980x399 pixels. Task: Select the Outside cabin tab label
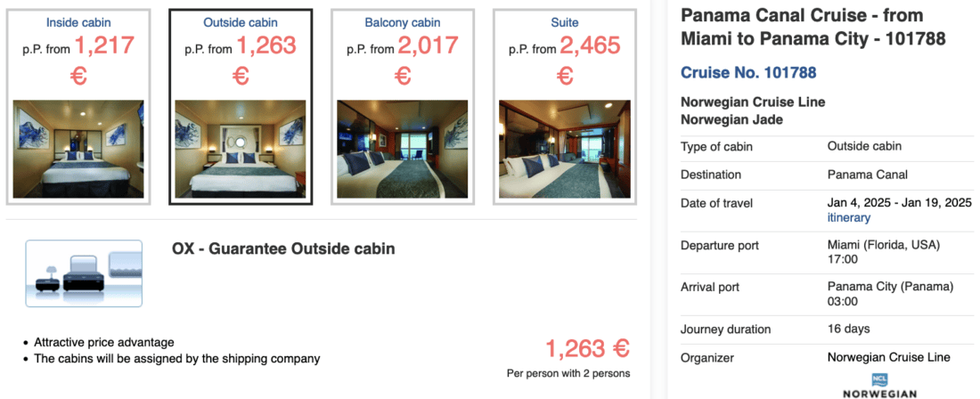click(241, 22)
